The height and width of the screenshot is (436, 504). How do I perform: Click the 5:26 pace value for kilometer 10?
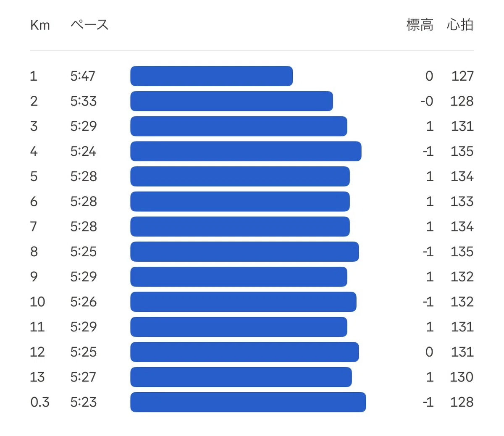(84, 302)
